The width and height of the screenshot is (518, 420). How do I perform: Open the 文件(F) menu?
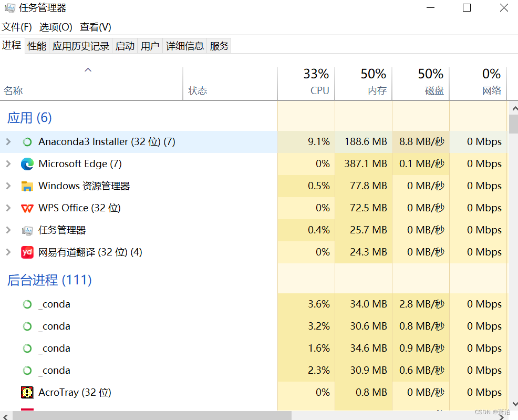point(17,27)
